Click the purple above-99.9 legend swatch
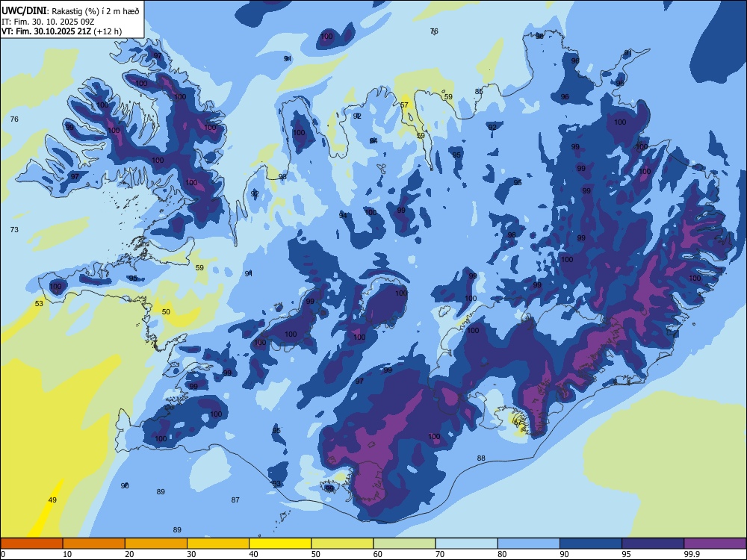 [x=715, y=544]
